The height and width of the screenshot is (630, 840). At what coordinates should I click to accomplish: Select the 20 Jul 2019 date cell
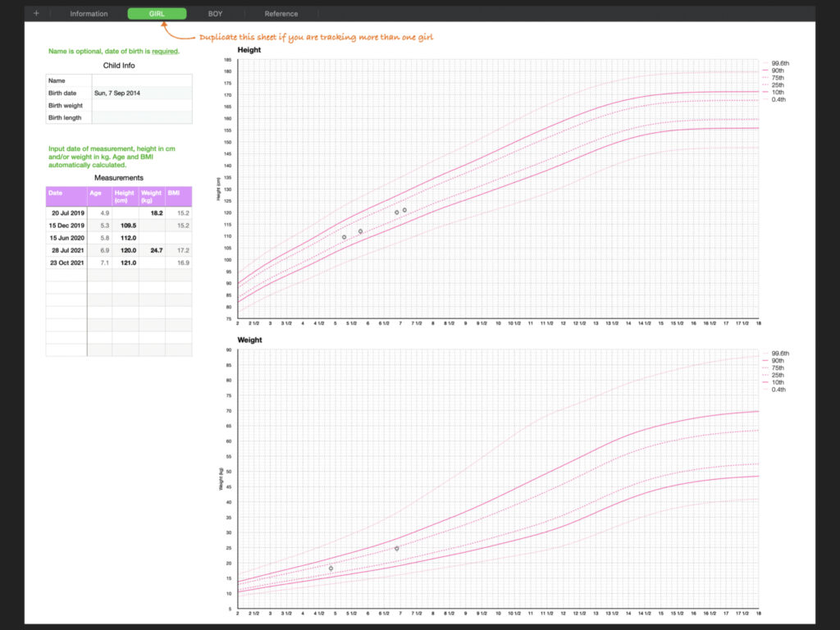[66, 212]
